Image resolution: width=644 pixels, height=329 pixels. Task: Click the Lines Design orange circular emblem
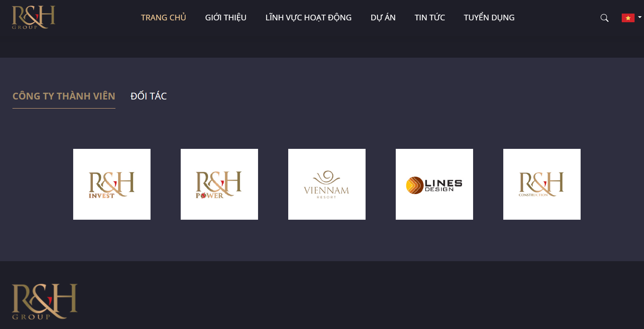(414, 185)
